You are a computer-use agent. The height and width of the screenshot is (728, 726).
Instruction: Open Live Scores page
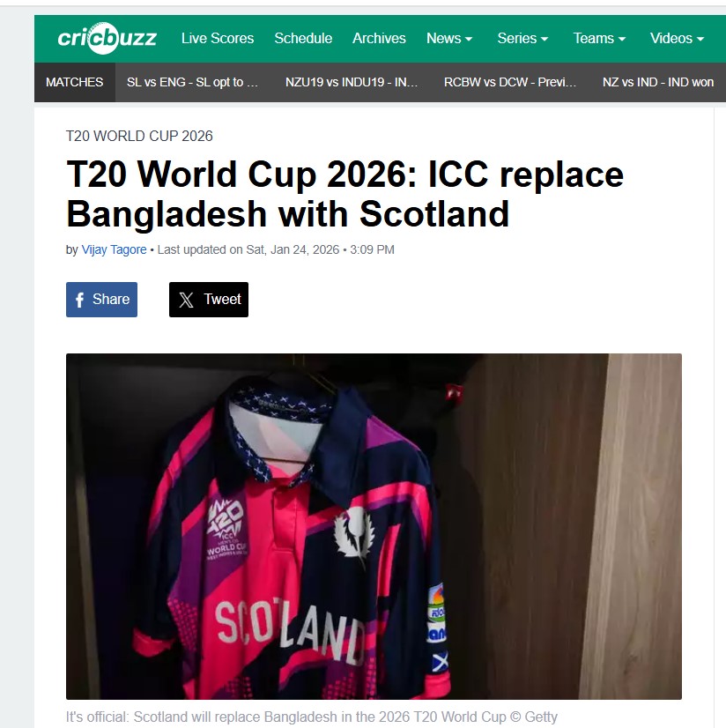(x=218, y=38)
